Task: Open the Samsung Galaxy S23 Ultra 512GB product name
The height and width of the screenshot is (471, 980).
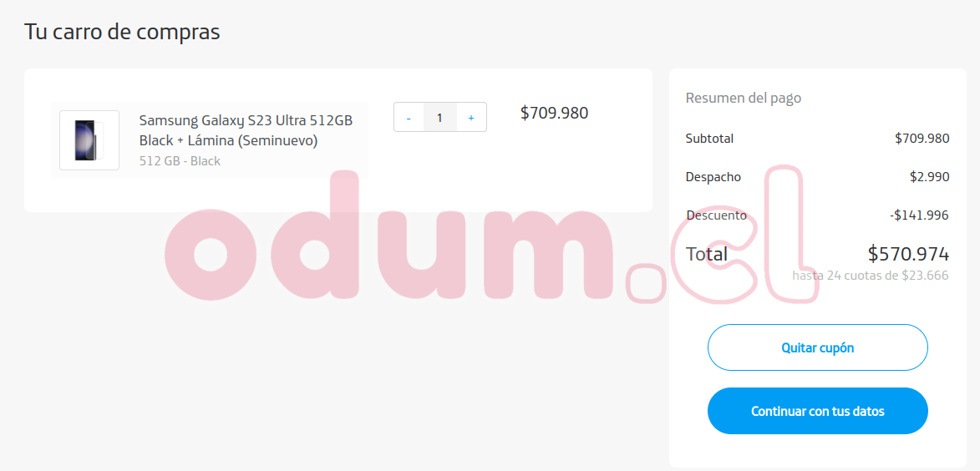Action: (246, 130)
